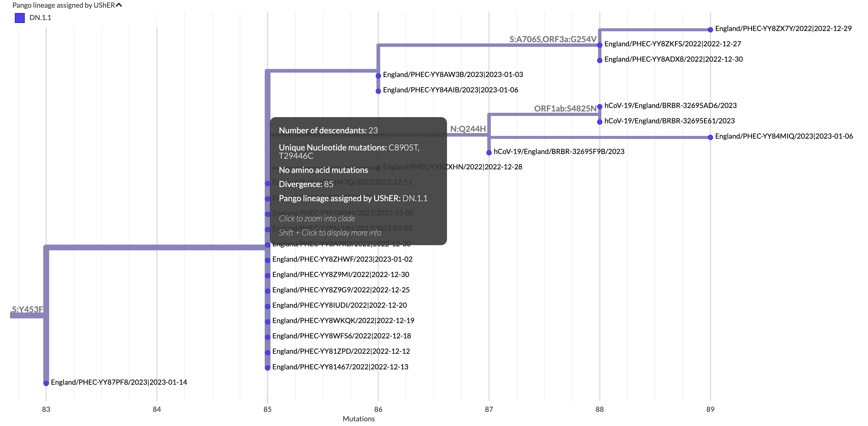Click the hCoV-19/England/BRBR-32695F9B/2023 node
868x426 pixels.
coord(489,152)
